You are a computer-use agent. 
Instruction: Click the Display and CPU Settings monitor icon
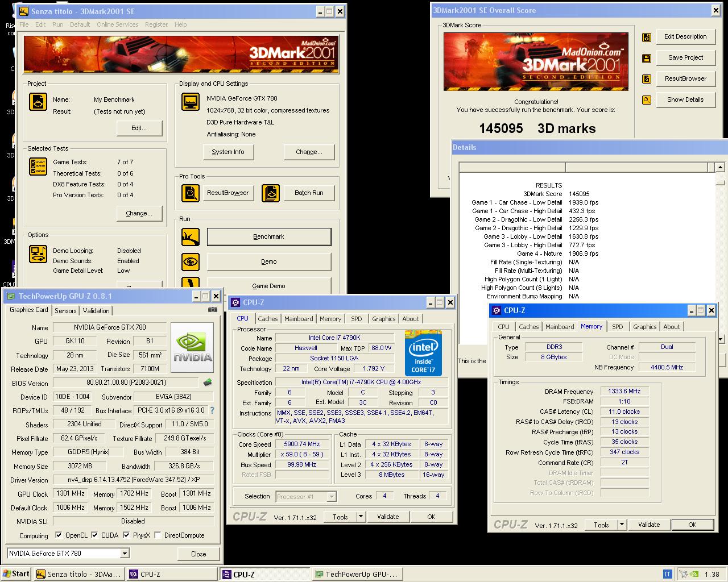[191, 102]
